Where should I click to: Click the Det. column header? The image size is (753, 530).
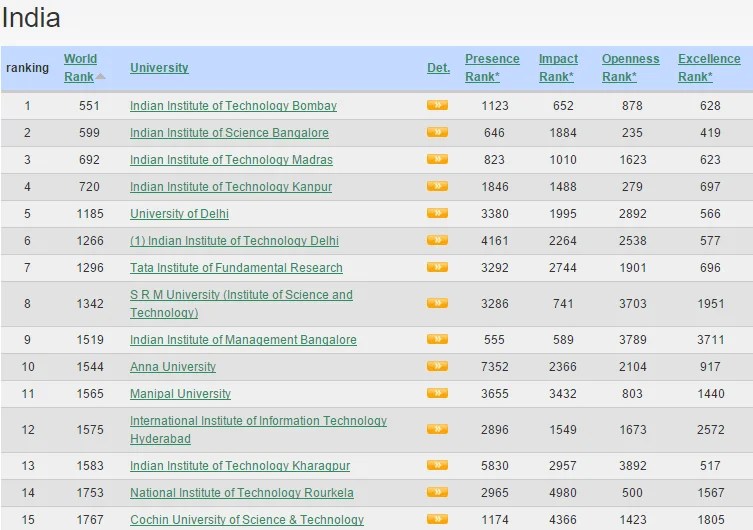pyautogui.click(x=438, y=68)
